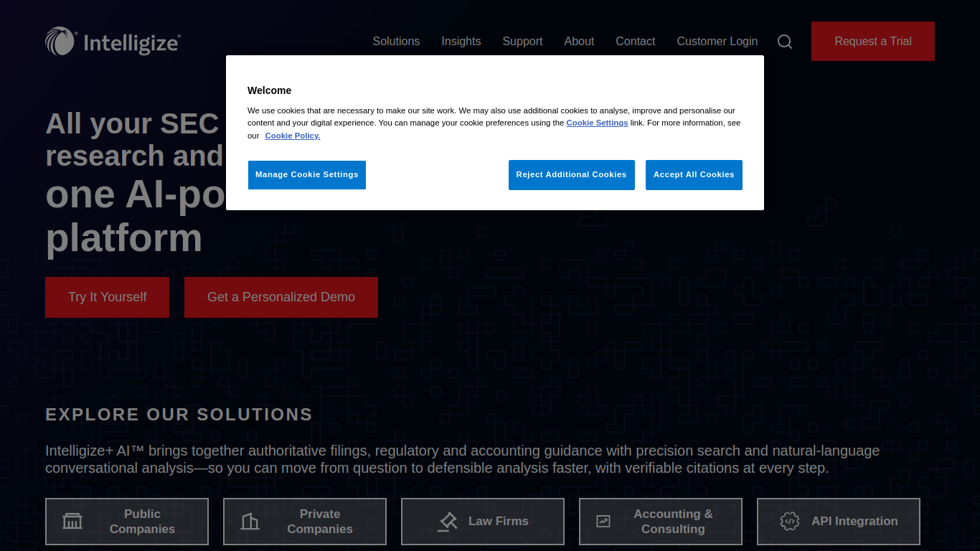
Task: Open the Insights menu
Action: click(x=461, y=42)
